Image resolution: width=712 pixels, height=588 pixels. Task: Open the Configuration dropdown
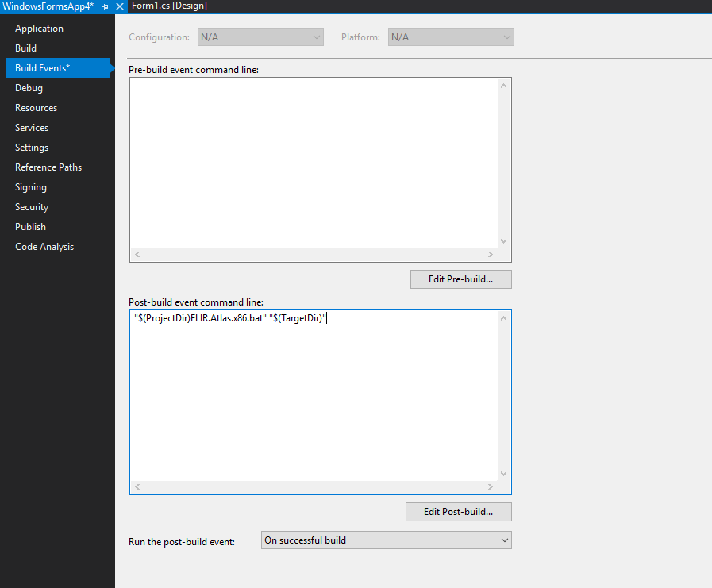260,37
